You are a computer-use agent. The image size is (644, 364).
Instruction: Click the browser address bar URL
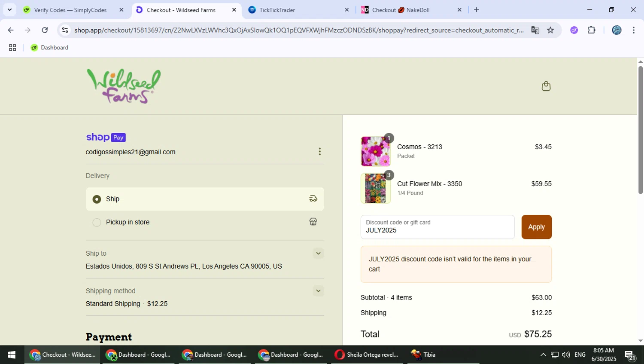pyautogui.click(x=299, y=30)
